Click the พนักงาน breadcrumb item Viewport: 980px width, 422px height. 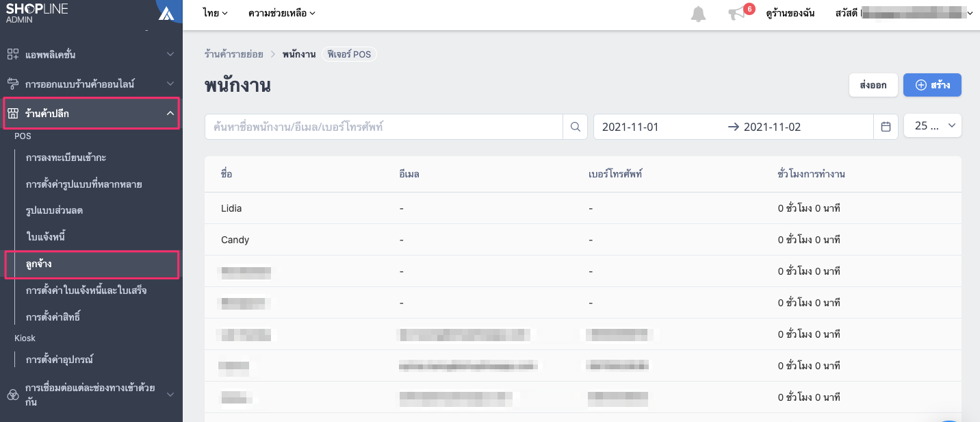[298, 54]
